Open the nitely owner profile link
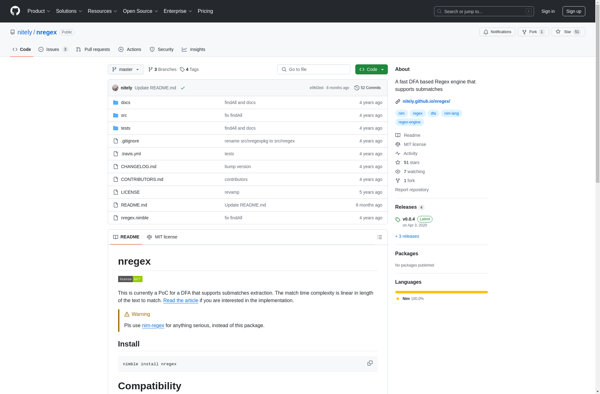 24,32
